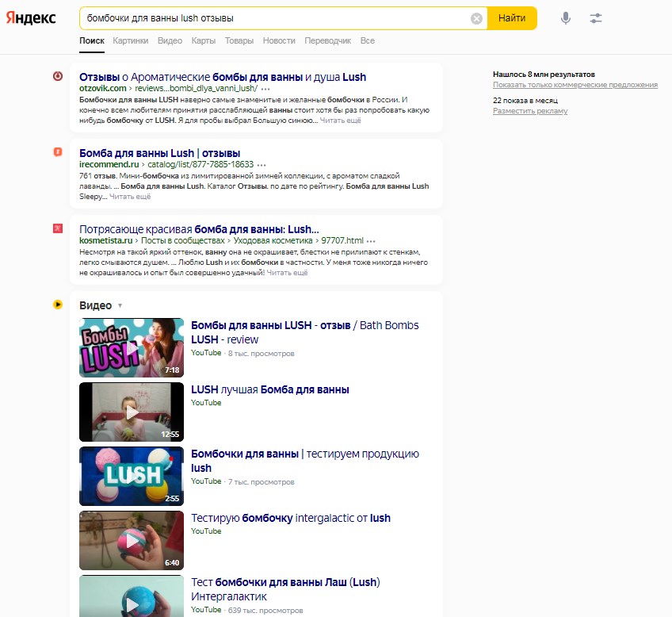
Task: Open 'Бомба для ванны Lush | отзывы' result
Action: point(159,153)
